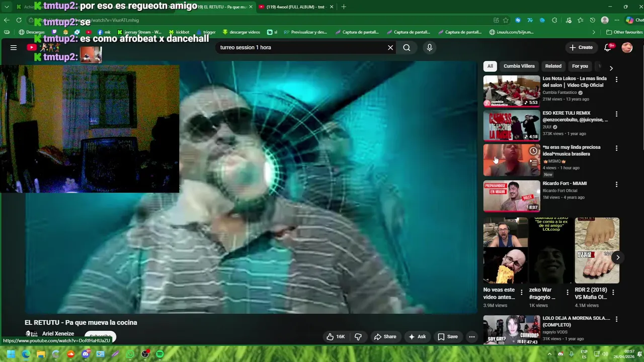Image resolution: width=644 pixels, height=362 pixels.
Task: Add 'tu eras muy linda preciosa' to queue
Action: [533, 162]
